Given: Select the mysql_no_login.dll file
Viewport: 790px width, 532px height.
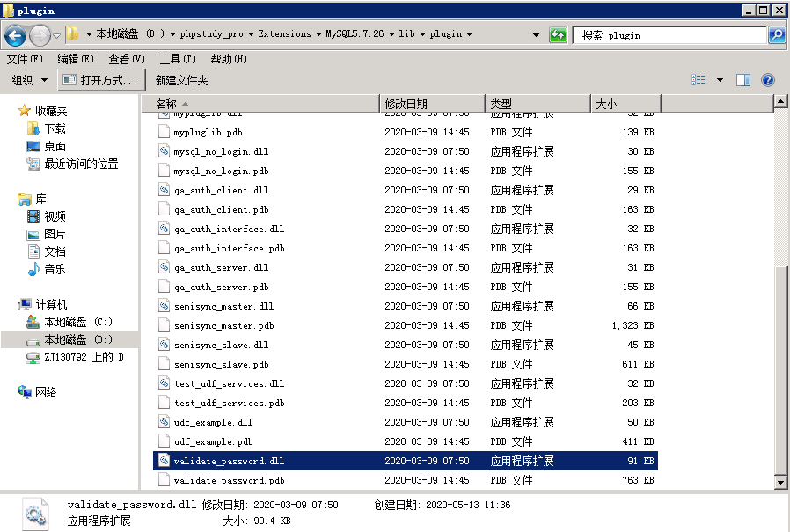Looking at the screenshot, I should [221, 151].
